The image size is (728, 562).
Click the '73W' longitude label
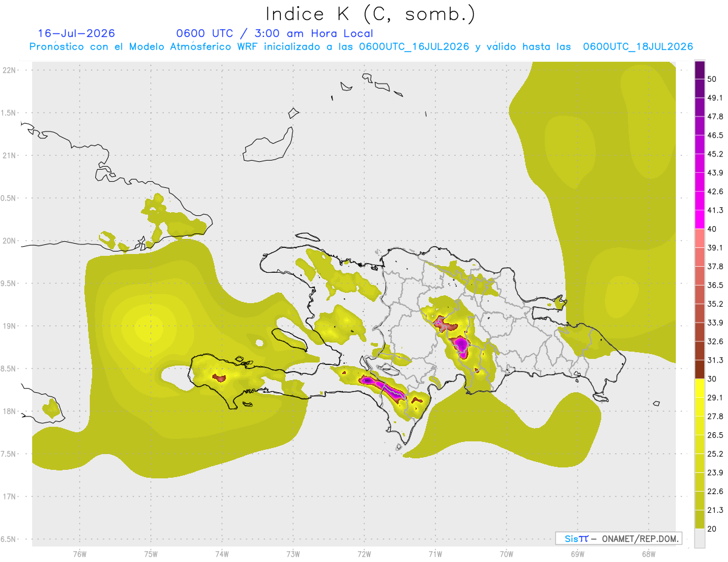pyautogui.click(x=293, y=554)
